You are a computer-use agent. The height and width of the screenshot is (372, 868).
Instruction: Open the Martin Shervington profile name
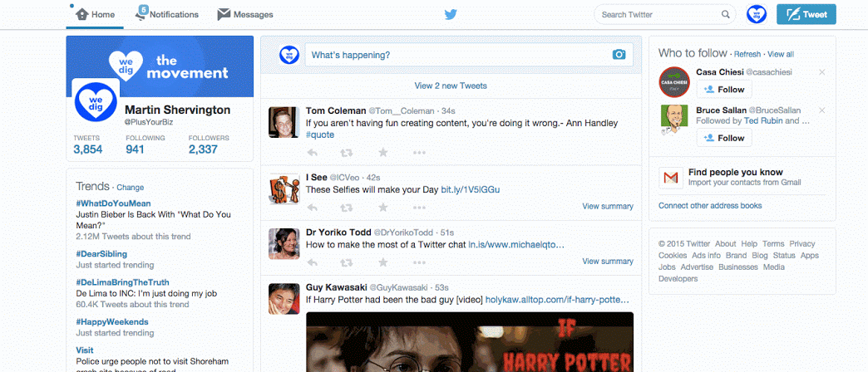pyautogui.click(x=178, y=110)
